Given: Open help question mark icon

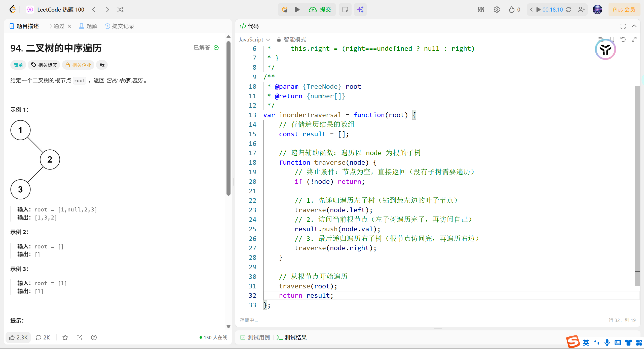Looking at the screenshot, I should click(94, 337).
